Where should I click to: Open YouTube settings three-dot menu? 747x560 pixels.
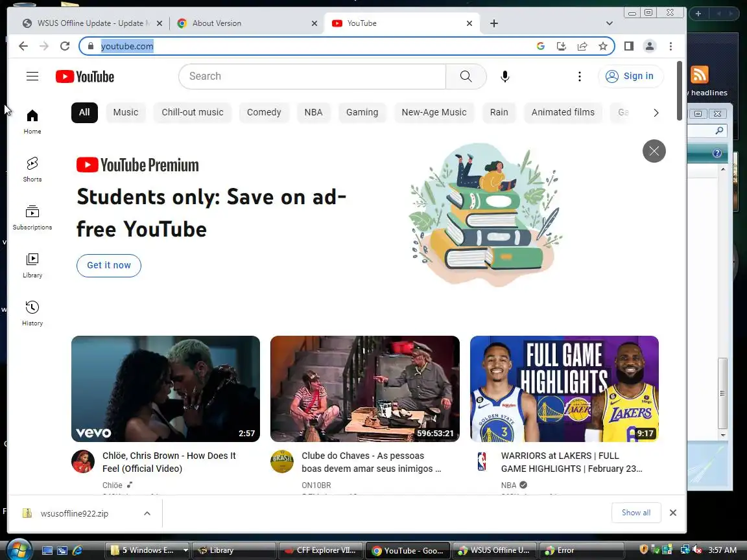(579, 76)
